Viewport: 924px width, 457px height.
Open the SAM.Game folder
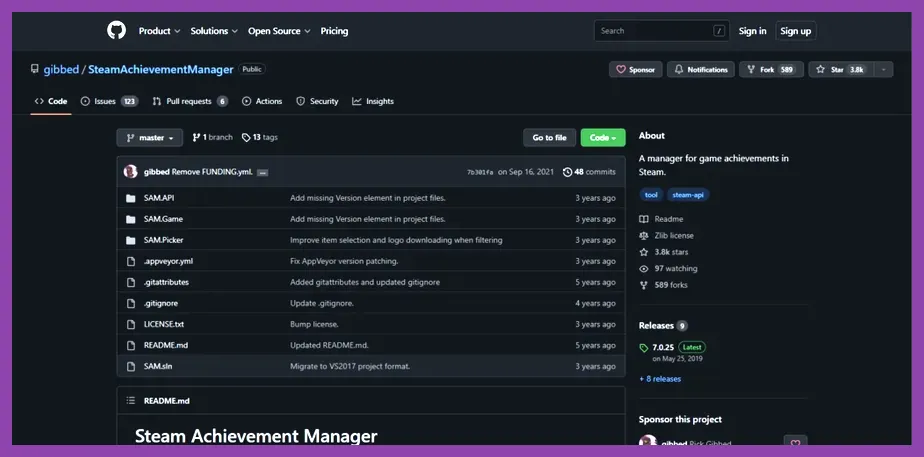click(x=163, y=219)
